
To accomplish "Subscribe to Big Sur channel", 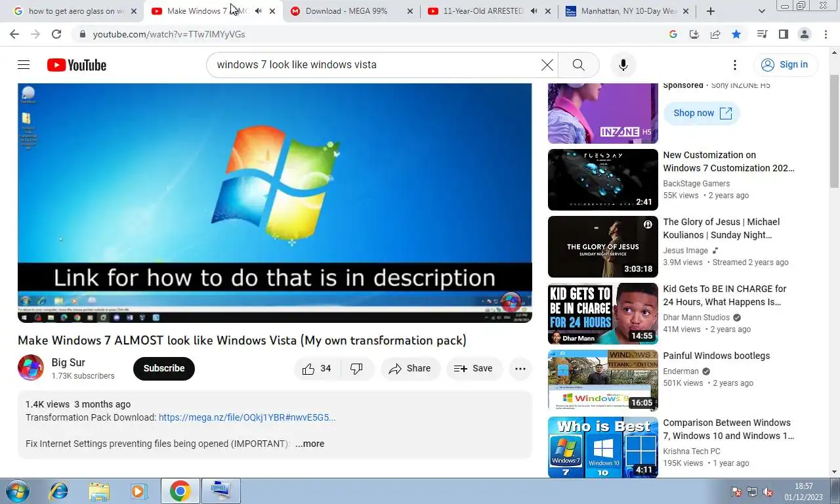I will pos(164,369).
